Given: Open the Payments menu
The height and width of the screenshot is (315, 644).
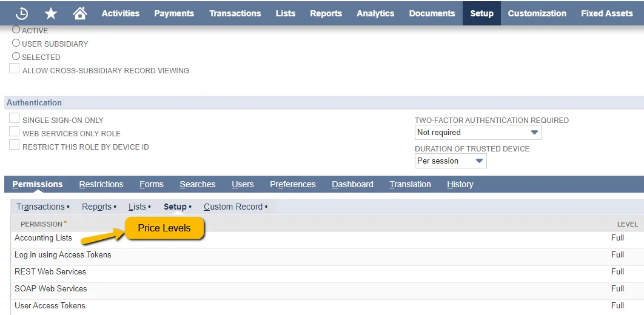Looking at the screenshot, I should click(x=174, y=13).
